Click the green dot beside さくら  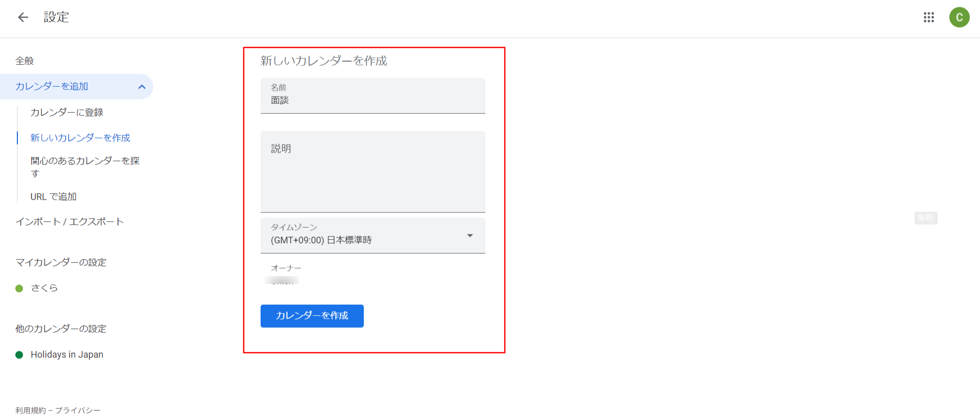[19, 288]
